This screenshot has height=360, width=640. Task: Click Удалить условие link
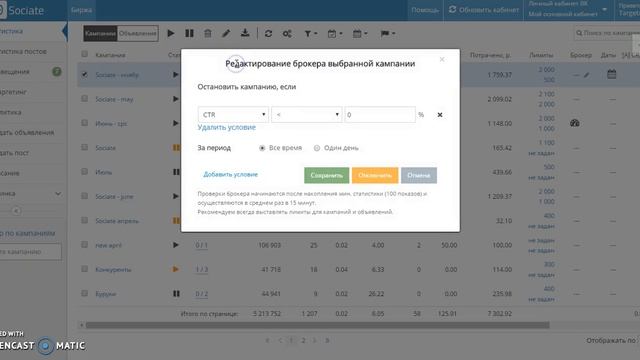point(227,127)
